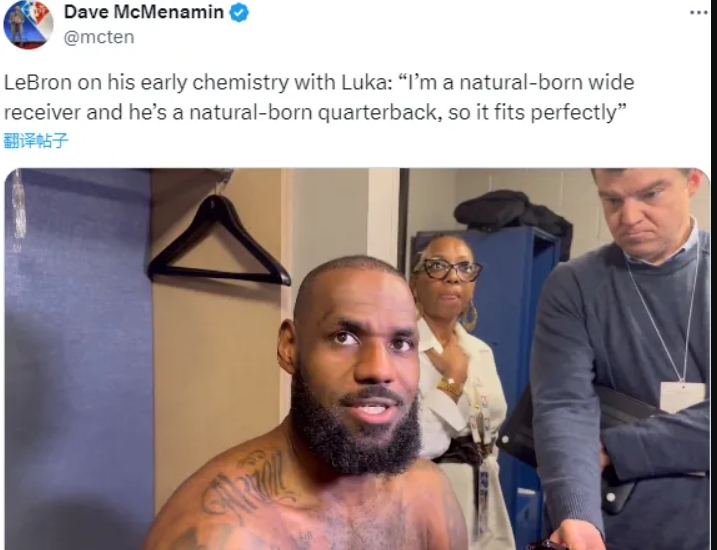Open the Dave McMenamin display name link

point(144,12)
